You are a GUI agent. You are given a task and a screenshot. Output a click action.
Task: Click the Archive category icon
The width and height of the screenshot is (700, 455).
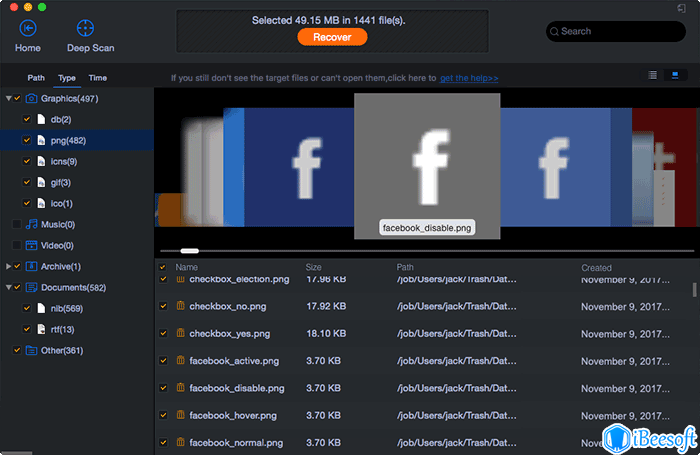pyautogui.click(x=31, y=266)
